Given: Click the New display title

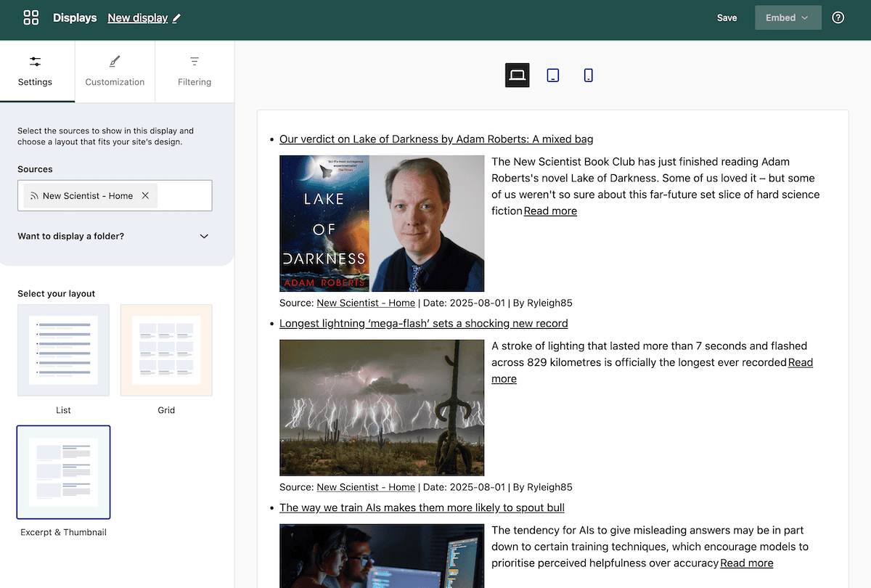Looking at the screenshot, I should [x=138, y=18].
